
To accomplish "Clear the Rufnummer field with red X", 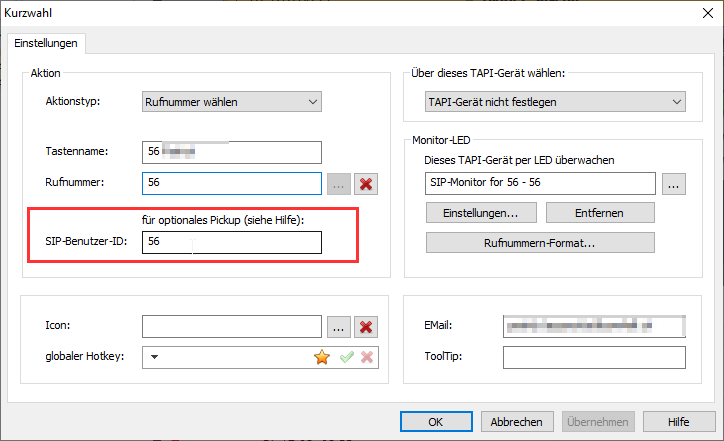I will pos(367,184).
